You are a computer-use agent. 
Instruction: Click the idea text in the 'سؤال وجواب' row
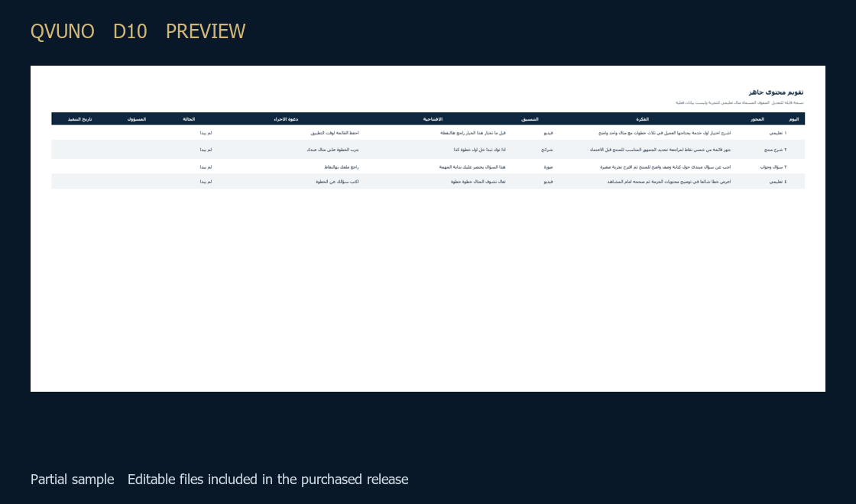tap(666, 167)
